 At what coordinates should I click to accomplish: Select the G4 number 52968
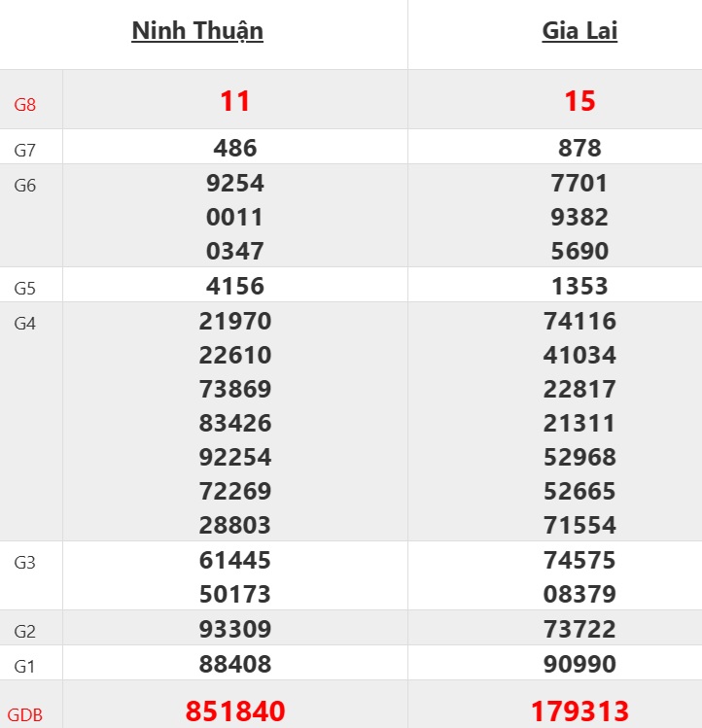579,457
